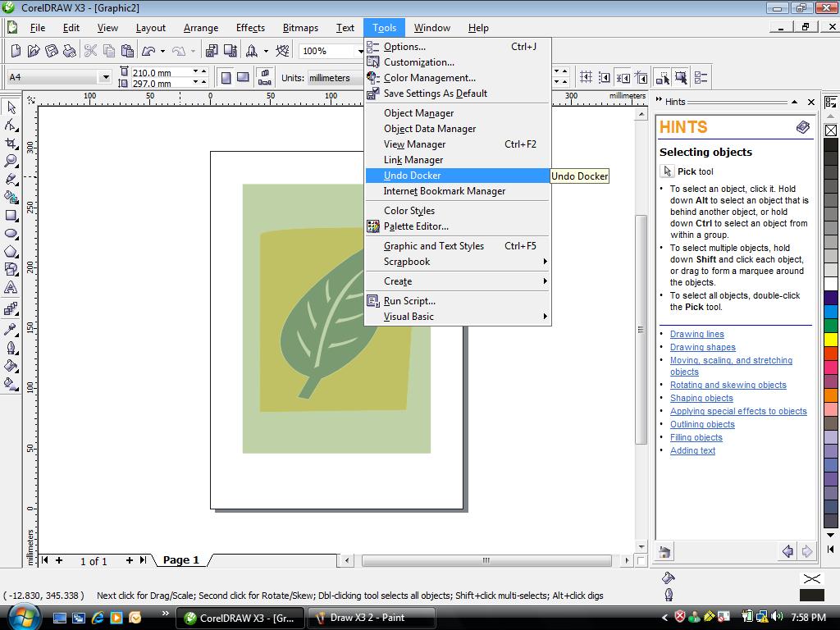Open the Bitmaps menu
This screenshot has height=630, width=840.
300,28
